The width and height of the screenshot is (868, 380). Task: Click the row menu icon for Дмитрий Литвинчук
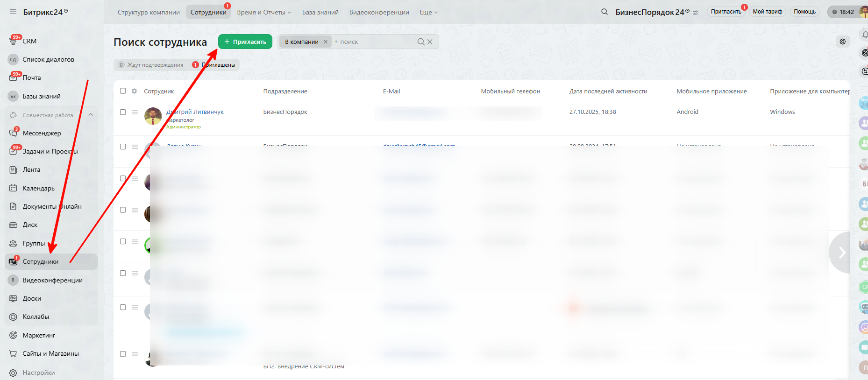135,112
